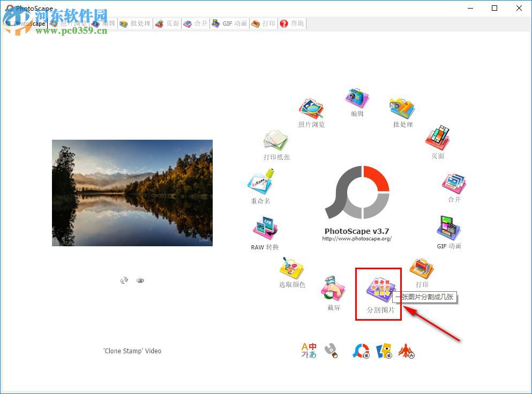Switch to the 照片浏览 tab
Image resolution: width=532 pixels, height=394 pixels.
tap(69, 24)
